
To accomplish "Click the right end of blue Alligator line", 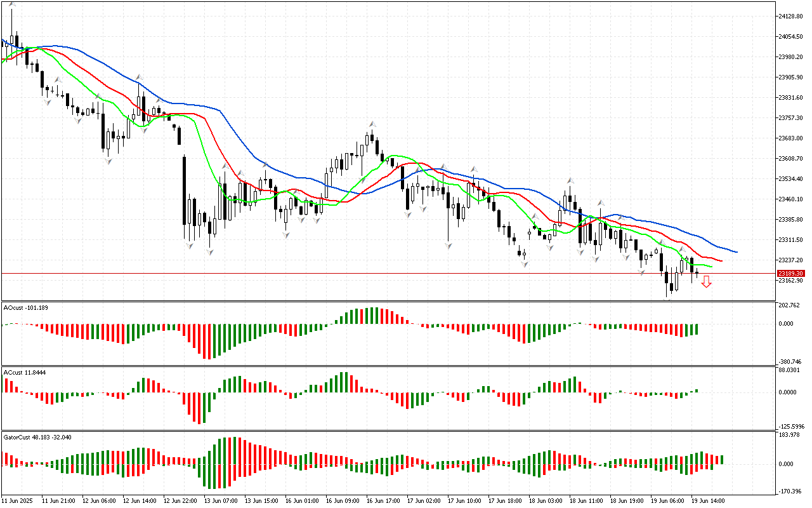I will 736,251.
